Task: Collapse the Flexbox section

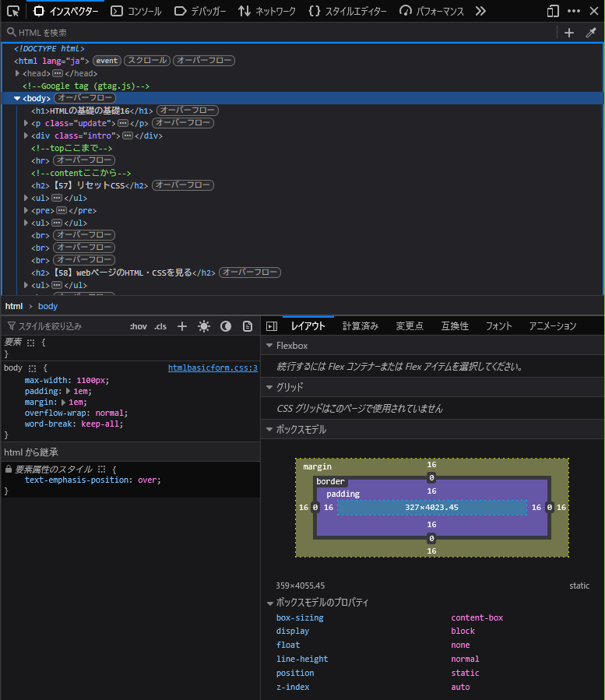Action: 269,346
